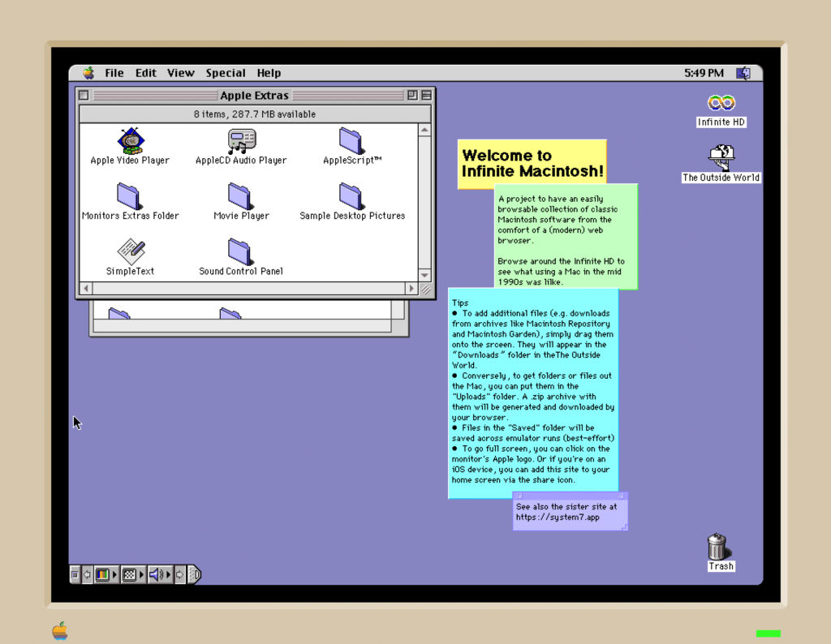Click the Apple logo below the monitor

point(60,631)
